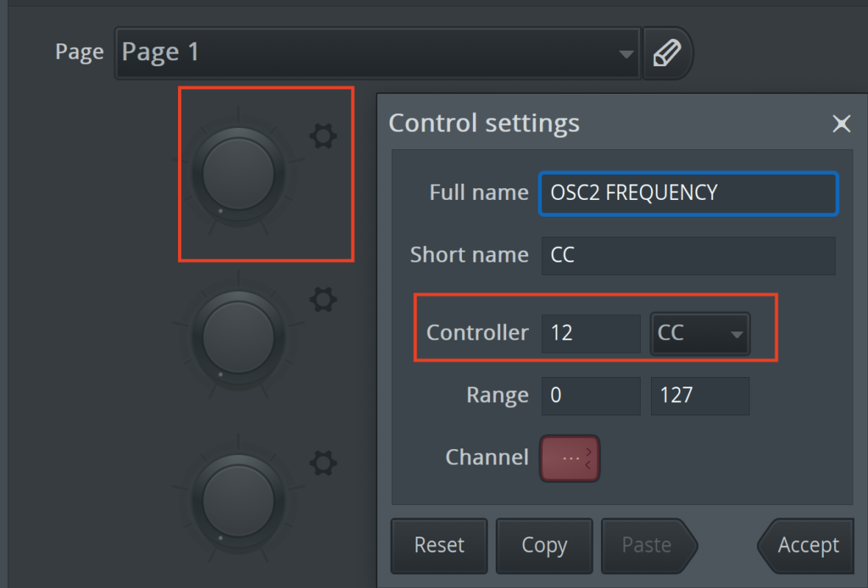
Task: Open settings gear for the third knob
Action: (323, 463)
